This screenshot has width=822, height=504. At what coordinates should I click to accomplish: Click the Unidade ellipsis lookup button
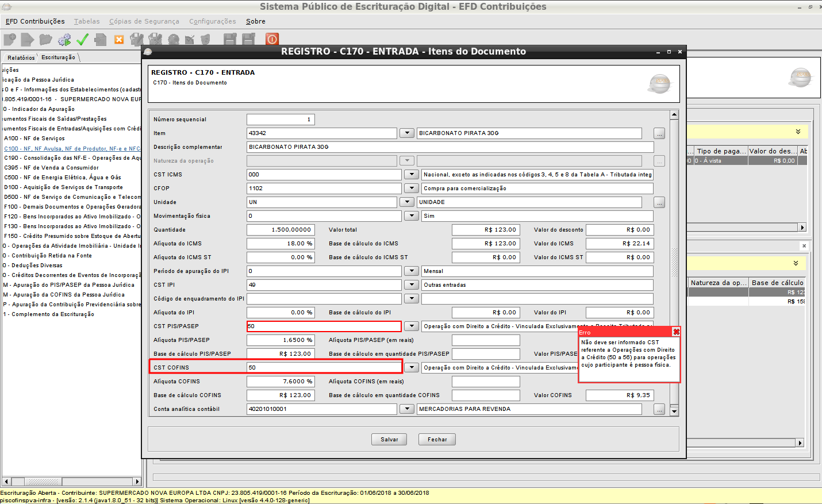[659, 202]
